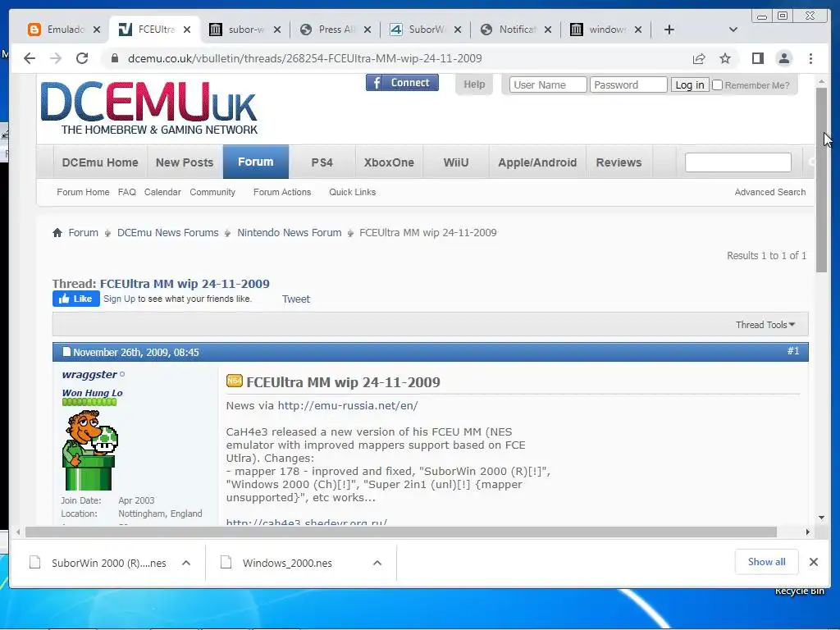Focus the Password field
Viewport: 840px width, 630px height.
point(628,84)
